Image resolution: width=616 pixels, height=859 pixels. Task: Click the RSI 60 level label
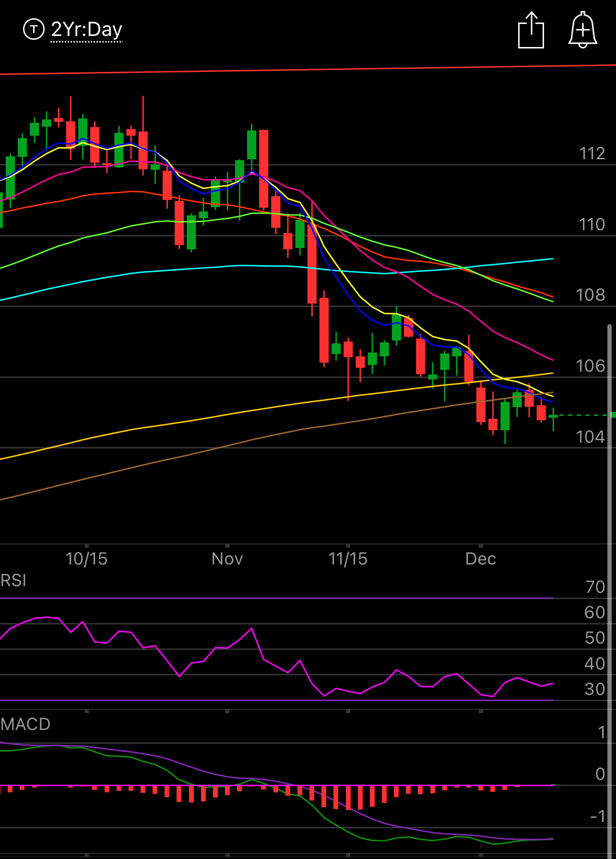coord(595,612)
